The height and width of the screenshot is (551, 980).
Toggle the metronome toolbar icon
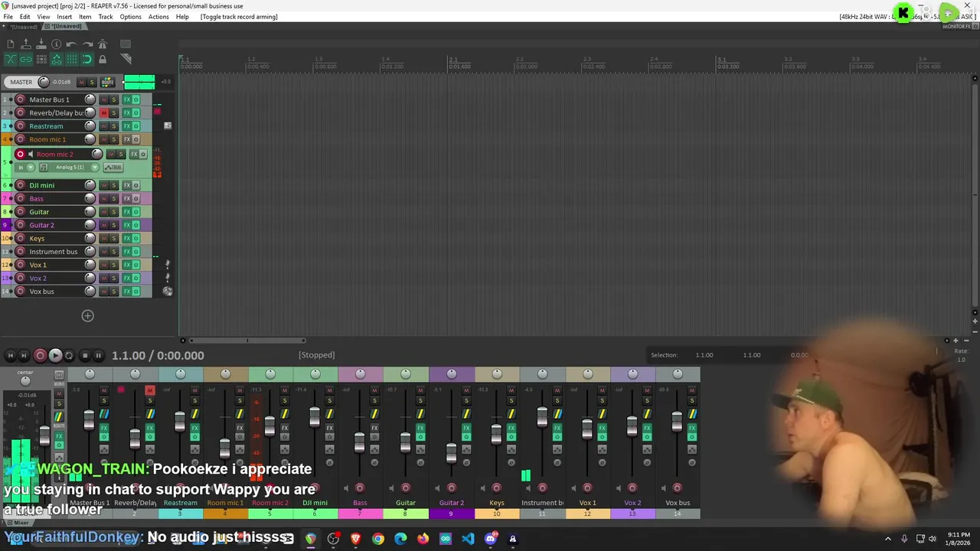click(103, 44)
